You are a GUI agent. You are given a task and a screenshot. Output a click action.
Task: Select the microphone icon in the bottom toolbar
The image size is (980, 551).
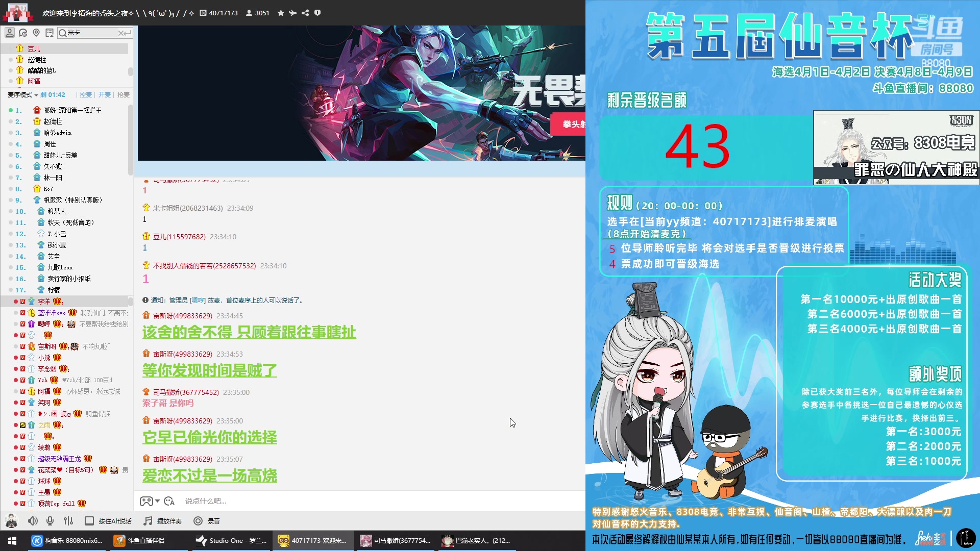pyautogui.click(x=50, y=521)
